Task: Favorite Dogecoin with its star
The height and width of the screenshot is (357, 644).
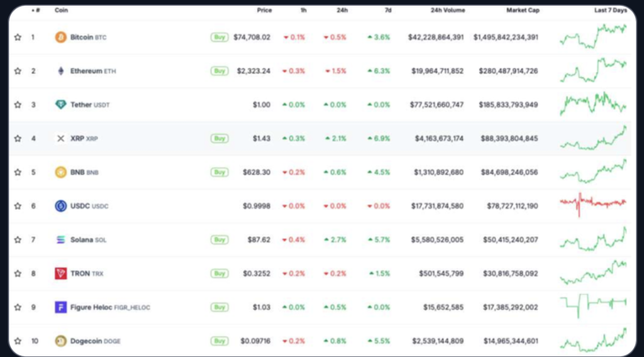Action: tap(18, 341)
